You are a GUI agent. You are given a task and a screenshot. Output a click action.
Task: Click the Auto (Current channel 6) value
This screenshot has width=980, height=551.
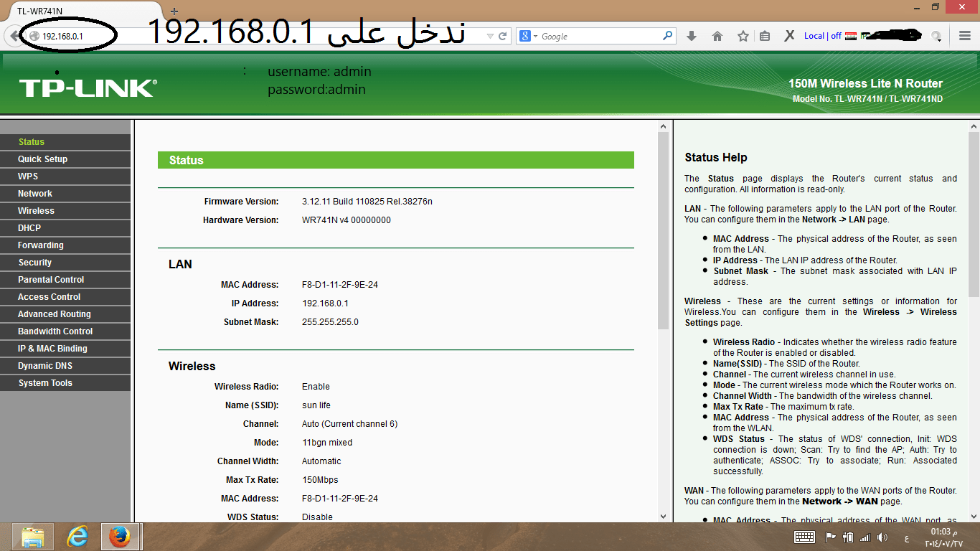[349, 424]
